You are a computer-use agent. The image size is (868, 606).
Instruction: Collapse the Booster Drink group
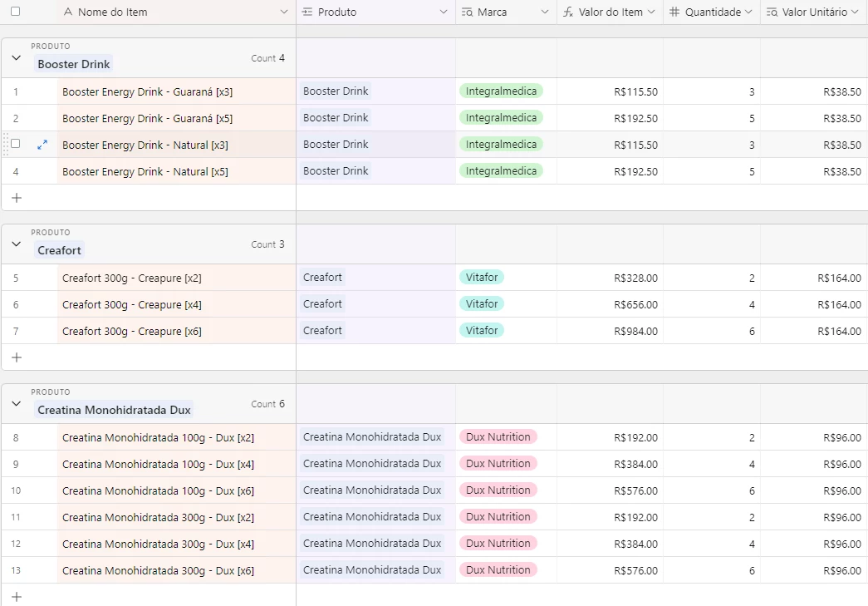pyautogui.click(x=16, y=57)
